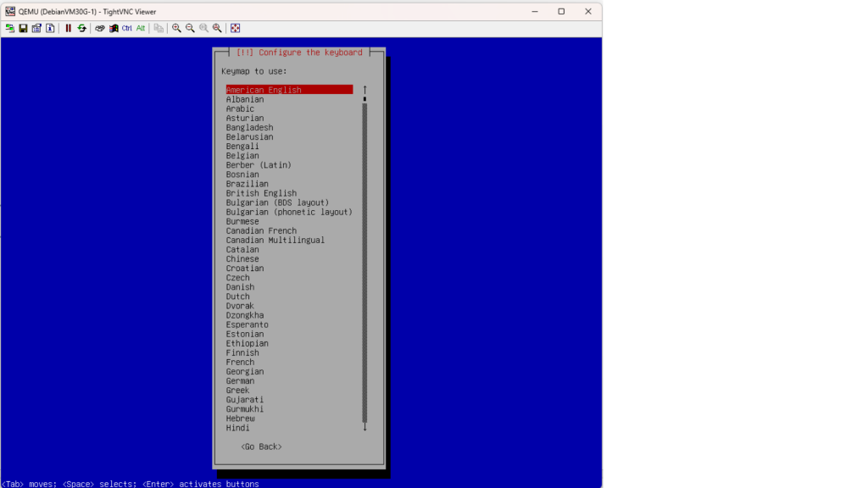This screenshot has width=868, height=488.
Task: Toggle the Ctrl key button
Action: [x=126, y=28]
